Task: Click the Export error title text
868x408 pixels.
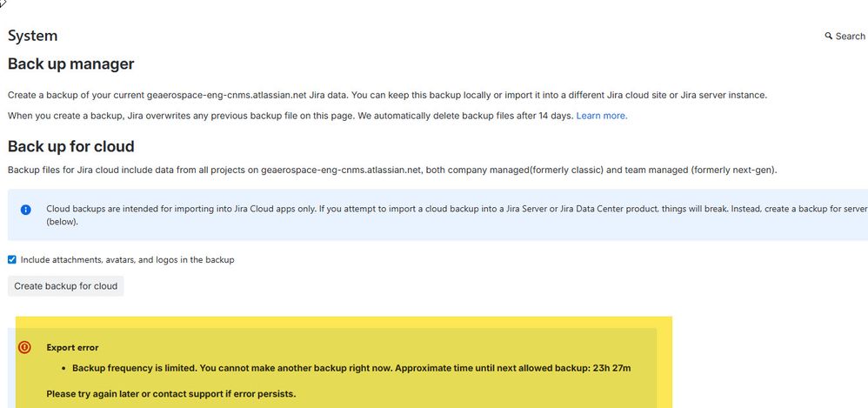Action: coord(72,348)
